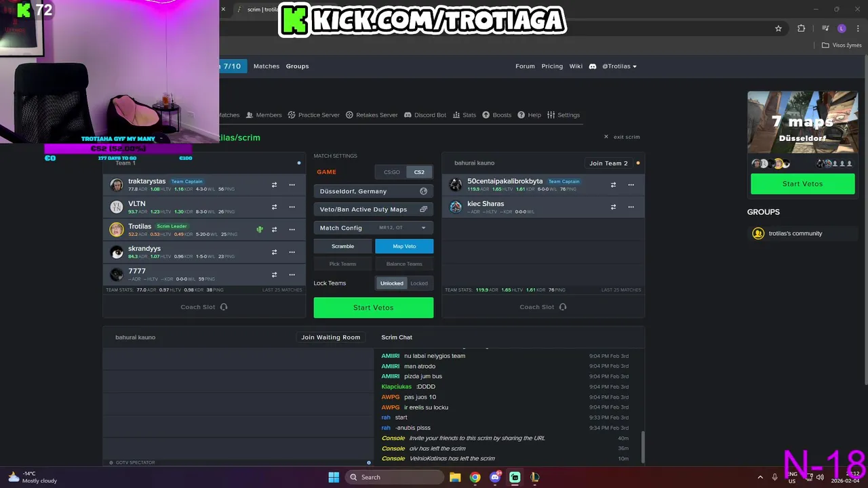Open more options for VLTN
Viewport: 868px width, 488px height.
292,207
